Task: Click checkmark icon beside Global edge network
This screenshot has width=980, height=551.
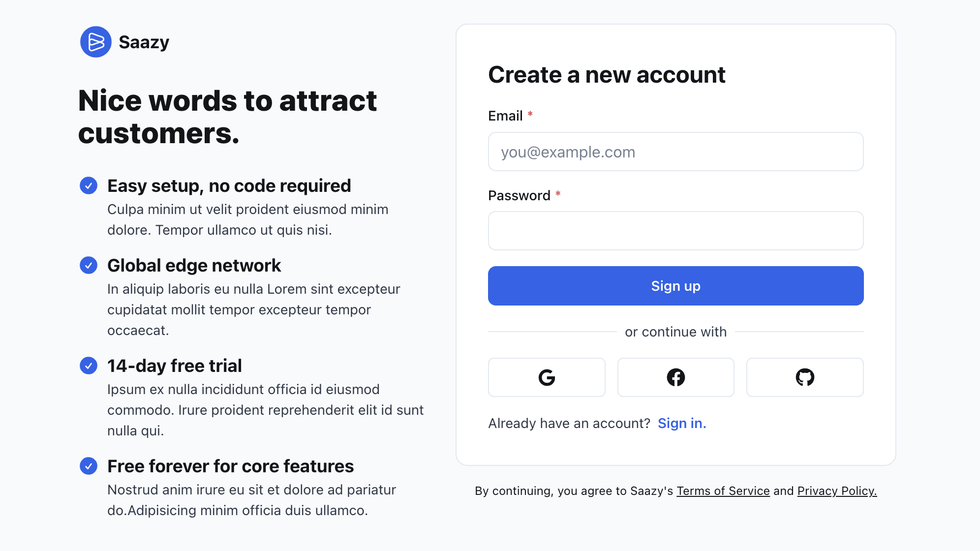Action: [89, 265]
